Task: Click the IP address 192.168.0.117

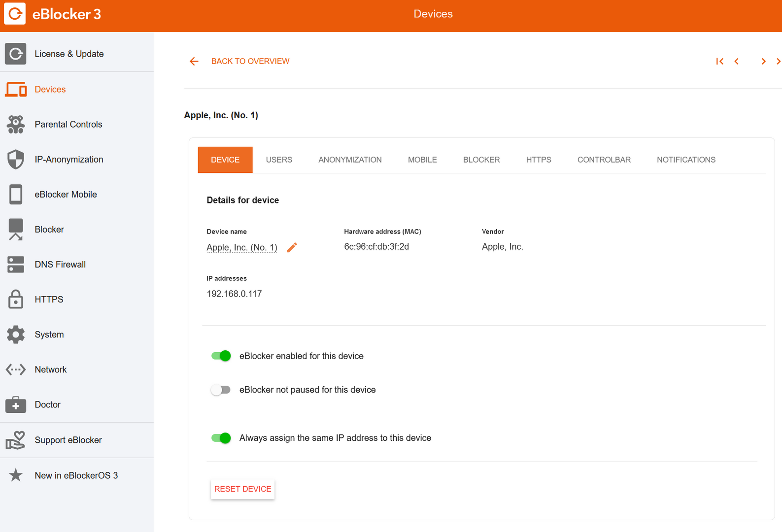Action: pos(234,294)
